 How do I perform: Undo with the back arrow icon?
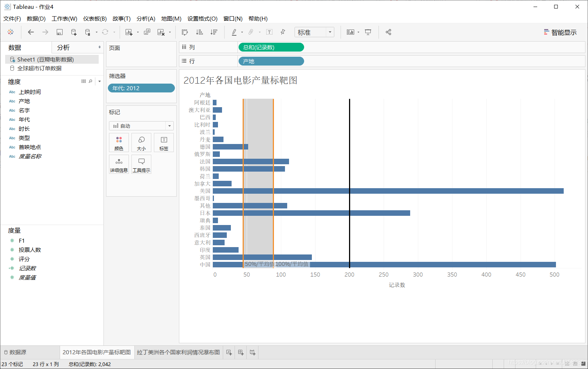[x=31, y=32]
